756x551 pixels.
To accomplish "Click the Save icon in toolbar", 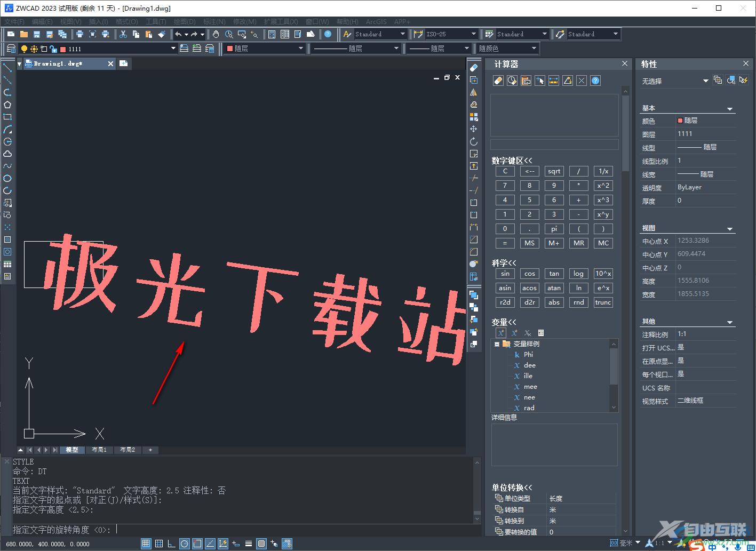I will coord(36,34).
